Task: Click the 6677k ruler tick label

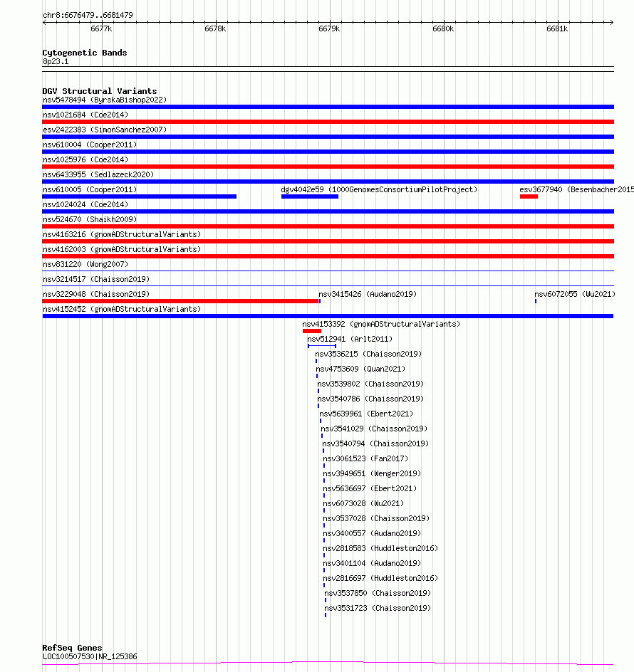Action: coord(101,28)
